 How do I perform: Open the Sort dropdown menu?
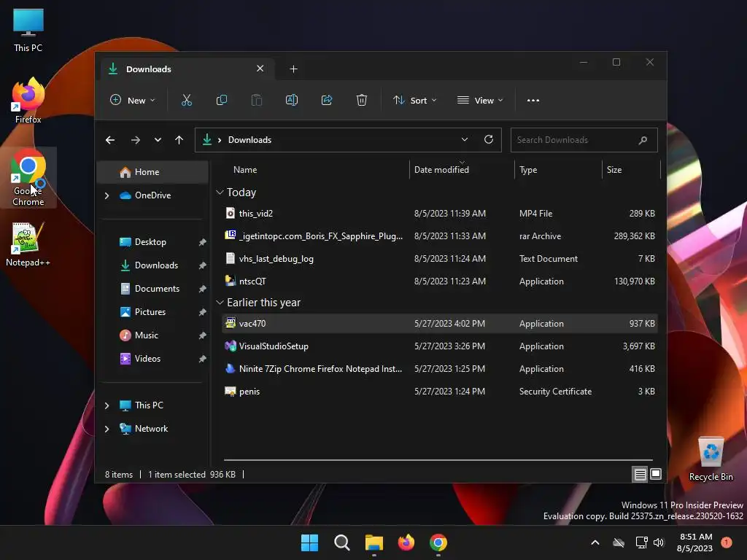[414, 101]
